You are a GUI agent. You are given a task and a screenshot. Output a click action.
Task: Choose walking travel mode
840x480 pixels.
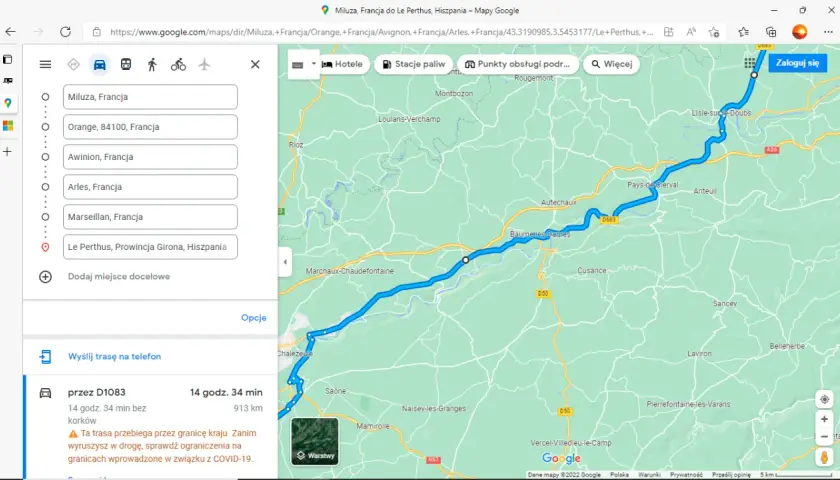152,65
